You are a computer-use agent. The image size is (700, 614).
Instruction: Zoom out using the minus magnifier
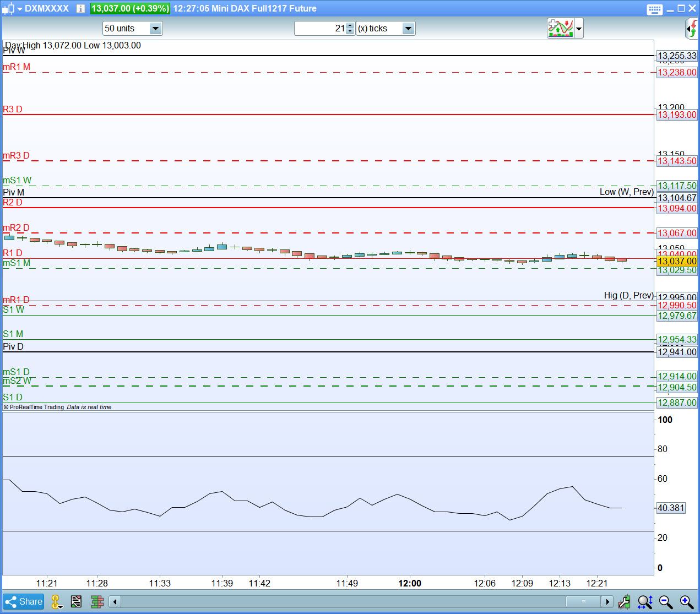click(x=665, y=602)
